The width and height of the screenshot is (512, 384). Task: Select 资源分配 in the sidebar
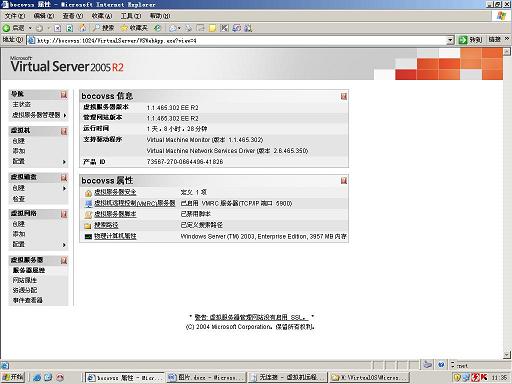pyautogui.click(x=25, y=290)
